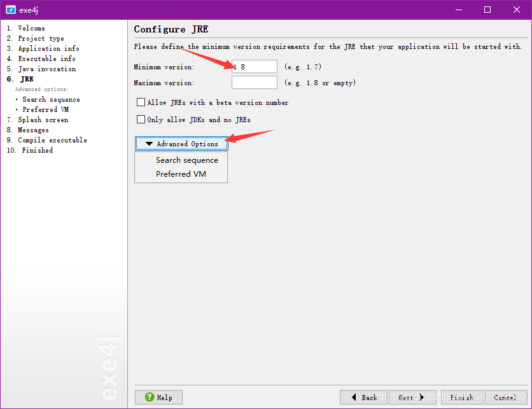The width and height of the screenshot is (532, 409).
Task: Focus the Maximum version input field
Action: [x=255, y=83]
